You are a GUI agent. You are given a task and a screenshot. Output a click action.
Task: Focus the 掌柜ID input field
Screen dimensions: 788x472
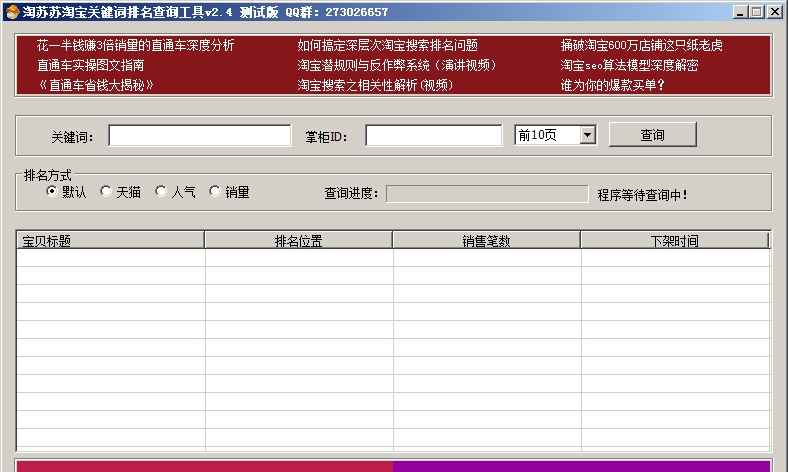434,136
